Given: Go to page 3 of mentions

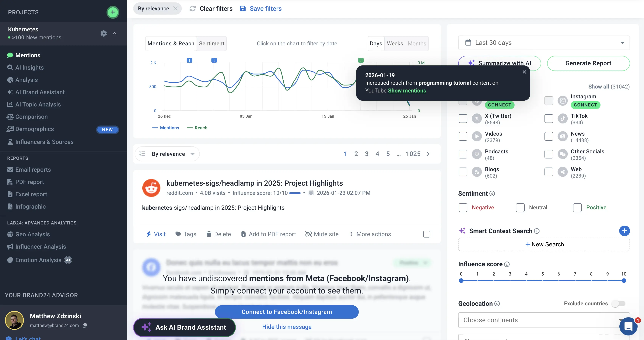Looking at the screenshot, I should click(x=367, y=154).
